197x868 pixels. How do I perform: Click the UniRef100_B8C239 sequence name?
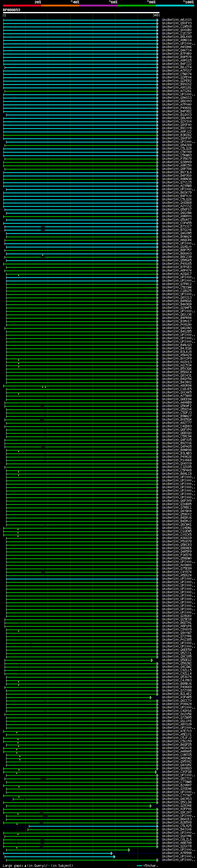coord(177,257)
